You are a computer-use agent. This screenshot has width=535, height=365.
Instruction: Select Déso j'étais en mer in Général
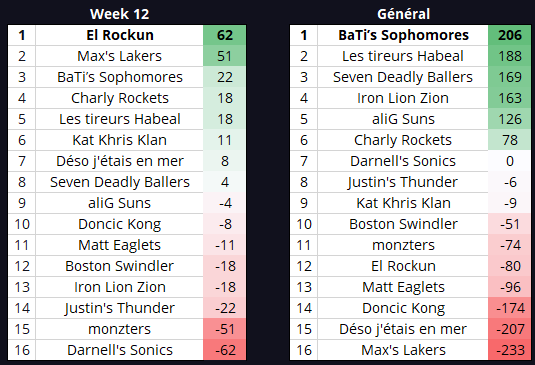point(403,329)
